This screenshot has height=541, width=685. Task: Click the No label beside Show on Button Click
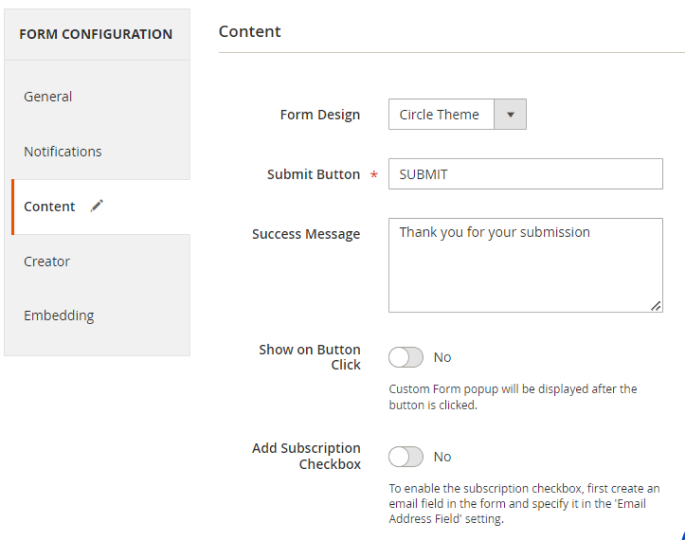click(x=442, y=357)
